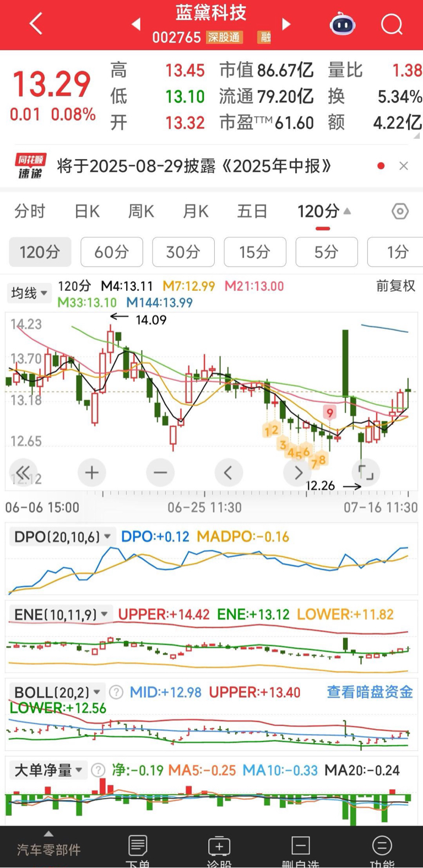Open chart settings hexagon icon
Viewport: 423px width, 868px height.
click(400, 211)
